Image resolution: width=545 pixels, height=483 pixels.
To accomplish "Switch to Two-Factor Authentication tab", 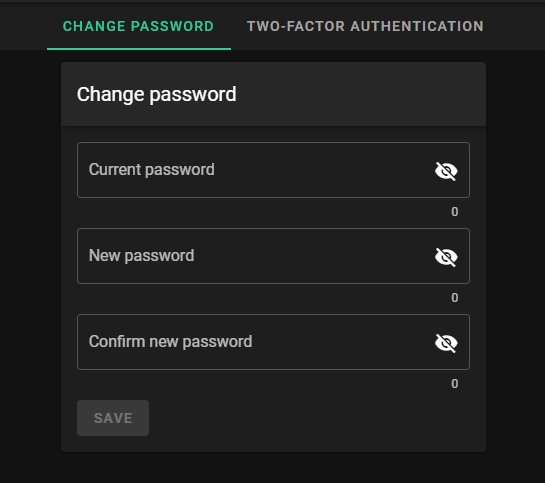I will coord(365,26).
